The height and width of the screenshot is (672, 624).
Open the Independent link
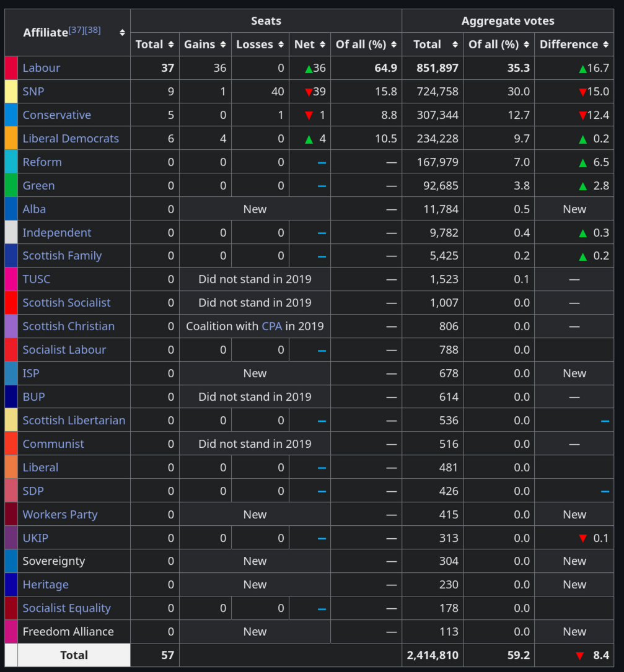tap(56, 233)
